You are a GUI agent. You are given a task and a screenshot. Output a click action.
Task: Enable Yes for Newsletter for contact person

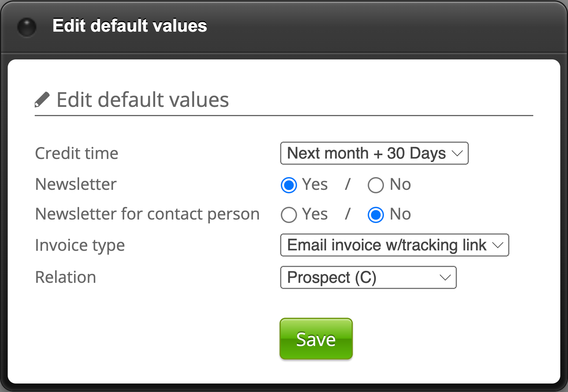pyautogui.click(x=289, y=215)
